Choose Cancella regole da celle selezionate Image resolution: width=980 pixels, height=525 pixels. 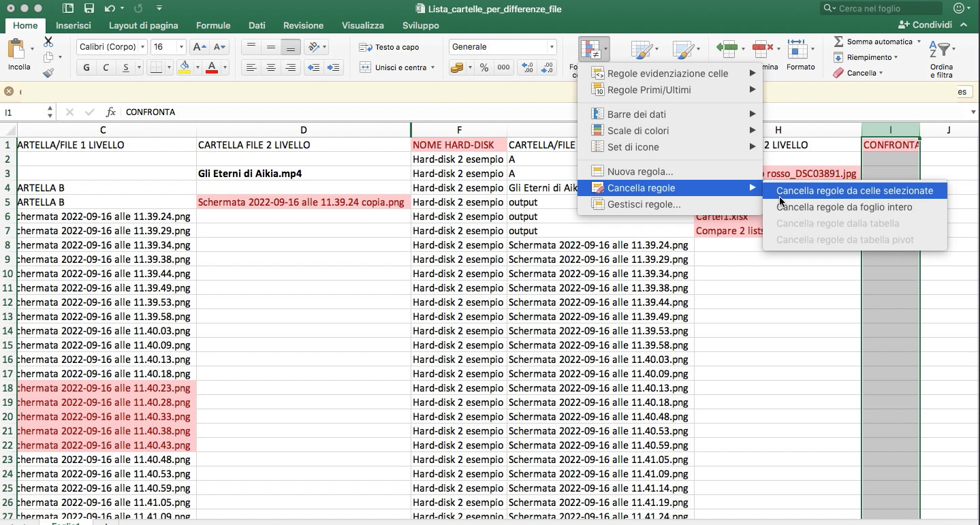pyautogui.click(x=855, y=191)
